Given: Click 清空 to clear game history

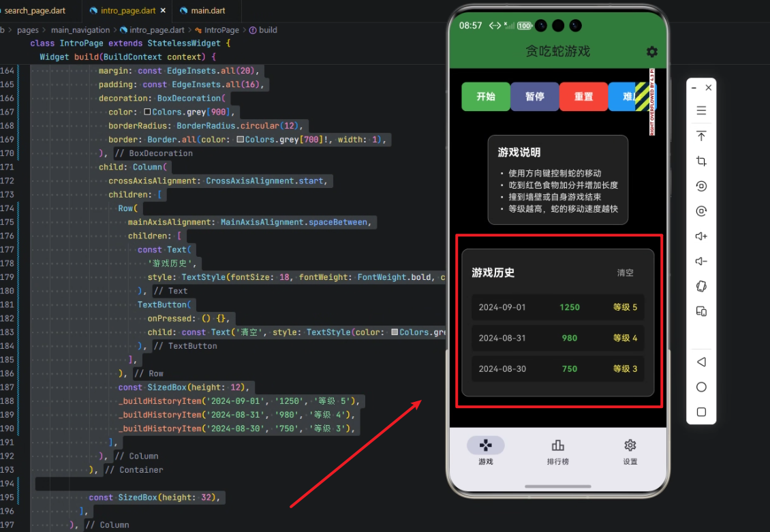Looking at the screenshot, I should (x=625, y=272).
